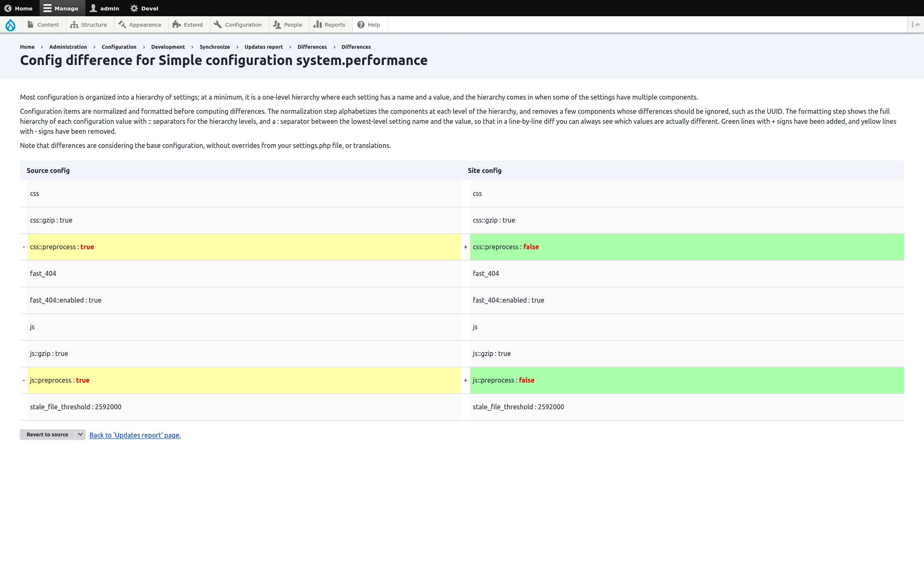Screen dimensions: 924x571
Task: Click the Reports bar chart icon
Action: pyautogui.click(x=318, y=25)
